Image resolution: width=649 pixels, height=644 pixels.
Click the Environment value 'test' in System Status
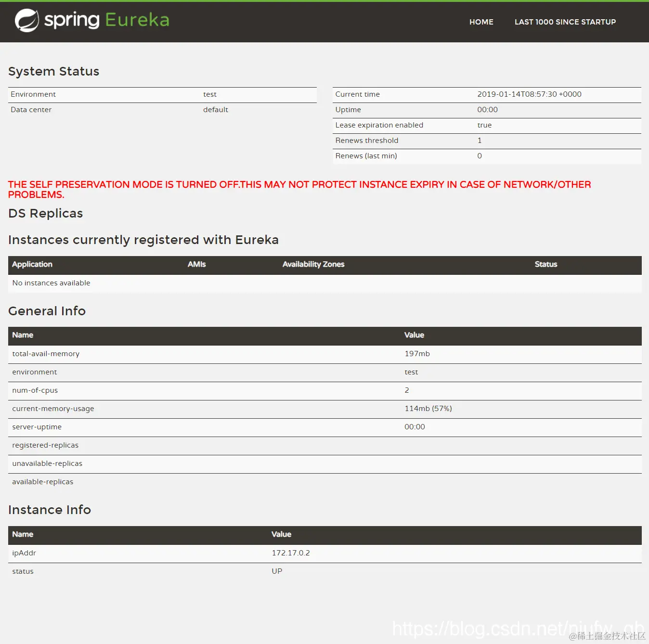(210, 94)
